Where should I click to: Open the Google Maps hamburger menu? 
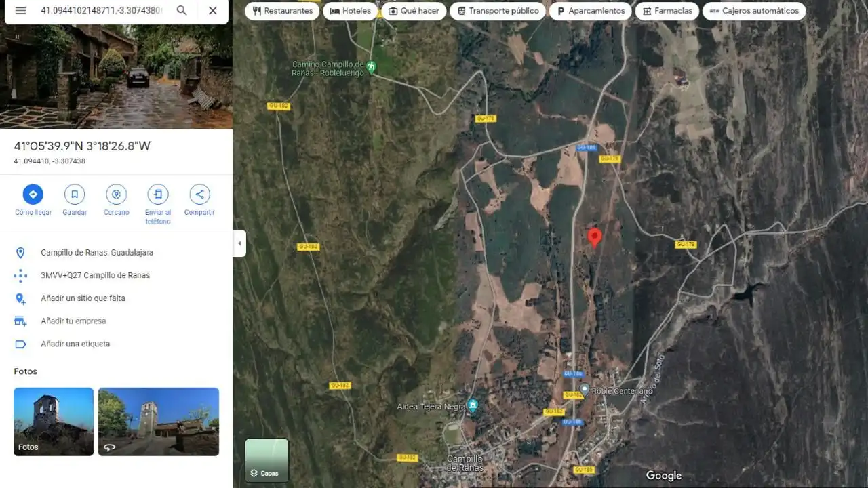[x=20, y=11]
